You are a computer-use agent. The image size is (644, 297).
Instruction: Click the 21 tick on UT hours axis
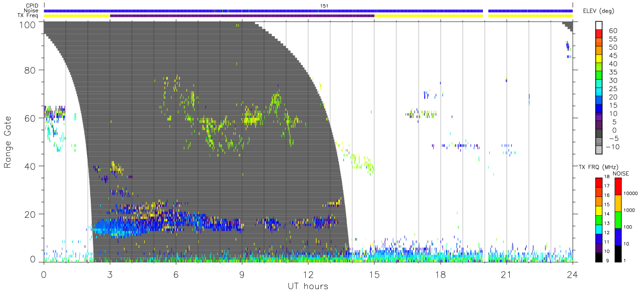click(x=507, y=274)
